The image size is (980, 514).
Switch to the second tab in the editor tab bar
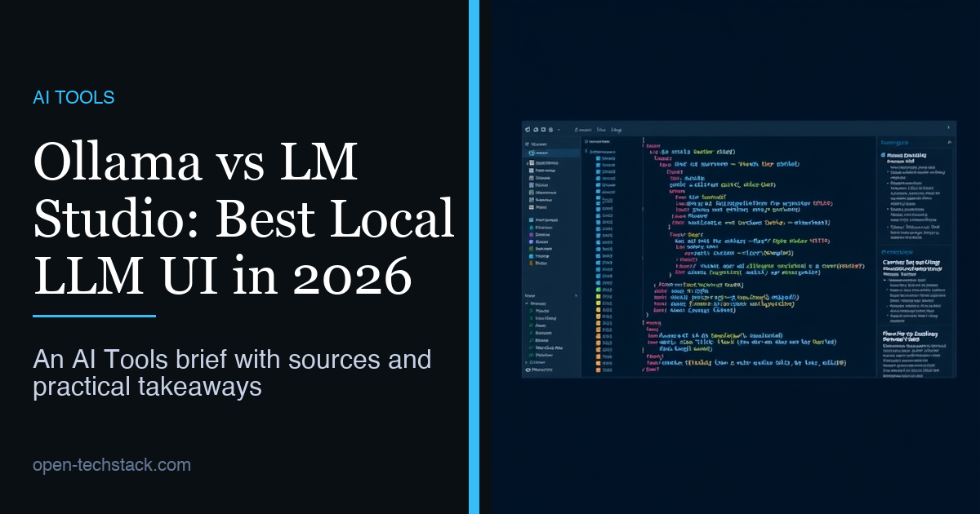pos(602,130)
